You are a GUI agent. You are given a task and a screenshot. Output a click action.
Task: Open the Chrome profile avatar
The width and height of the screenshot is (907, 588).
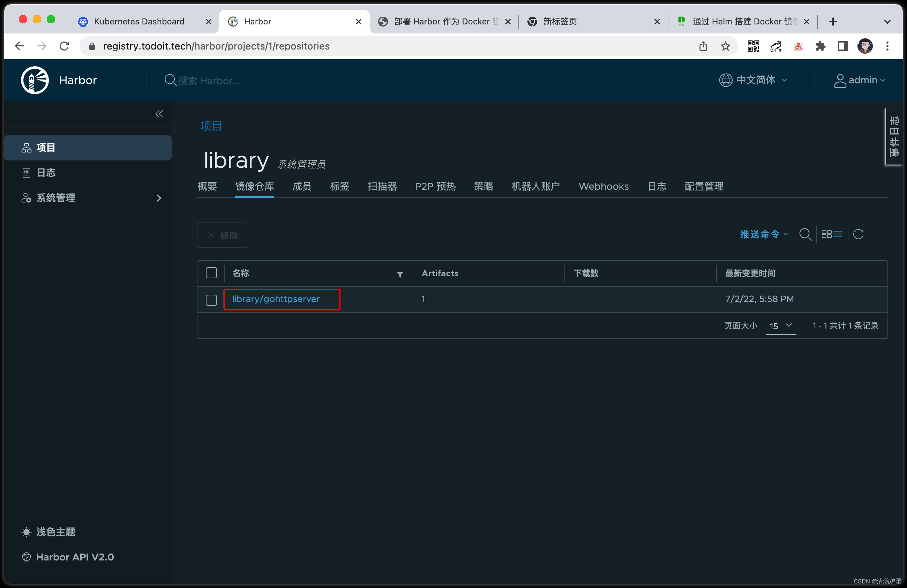(865, 46)
